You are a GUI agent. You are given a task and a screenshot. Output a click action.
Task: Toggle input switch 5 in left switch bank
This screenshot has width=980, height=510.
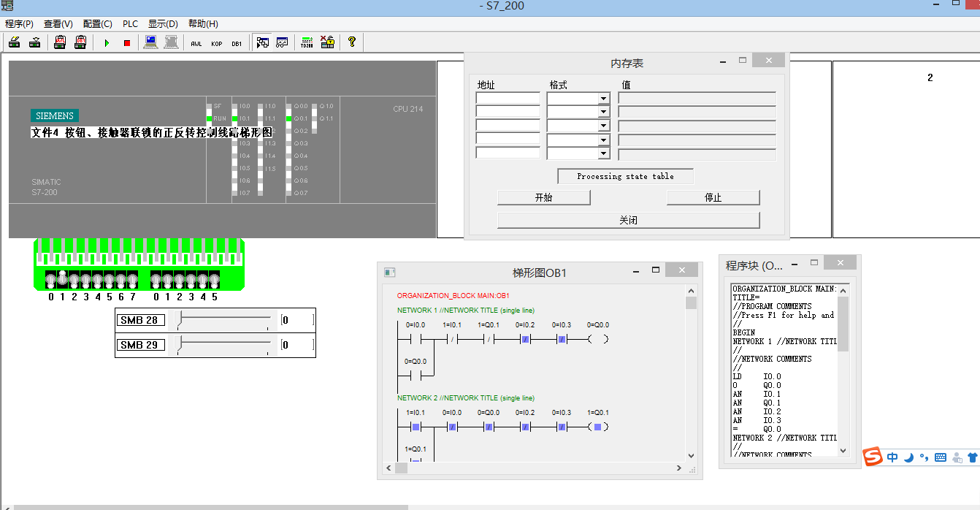110,281
